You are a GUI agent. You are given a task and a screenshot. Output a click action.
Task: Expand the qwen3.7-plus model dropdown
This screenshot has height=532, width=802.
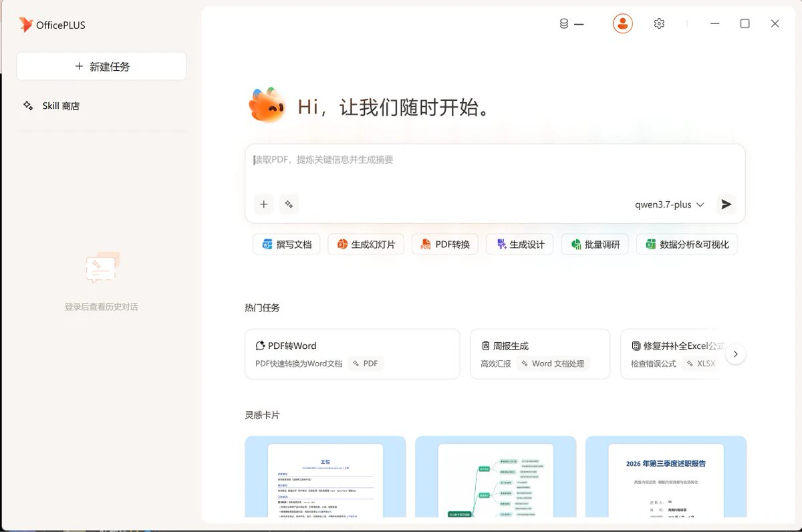(670, 205)
